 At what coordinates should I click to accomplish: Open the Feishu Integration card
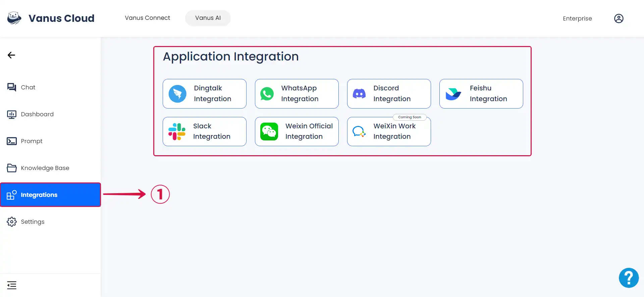481,94
